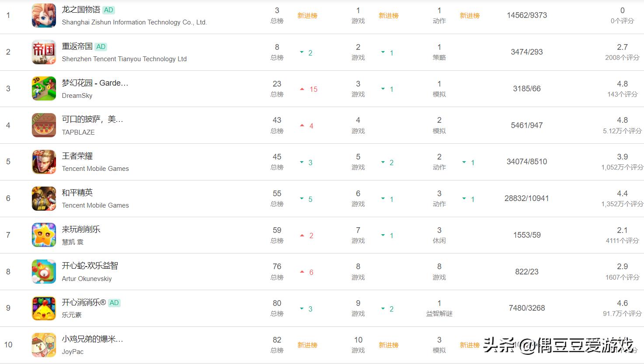Select the 休闲 category rank of 来玩削削乐

tap(439, 235)
